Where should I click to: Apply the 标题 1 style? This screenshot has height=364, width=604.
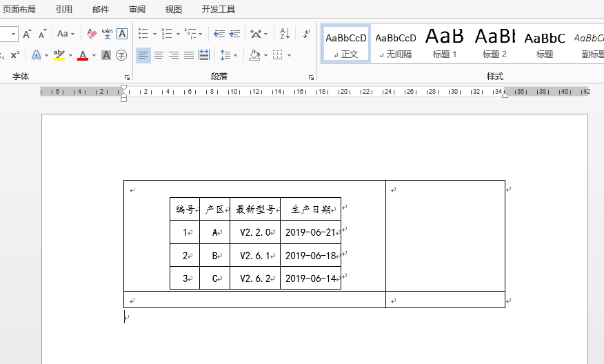tap(445, 43)
